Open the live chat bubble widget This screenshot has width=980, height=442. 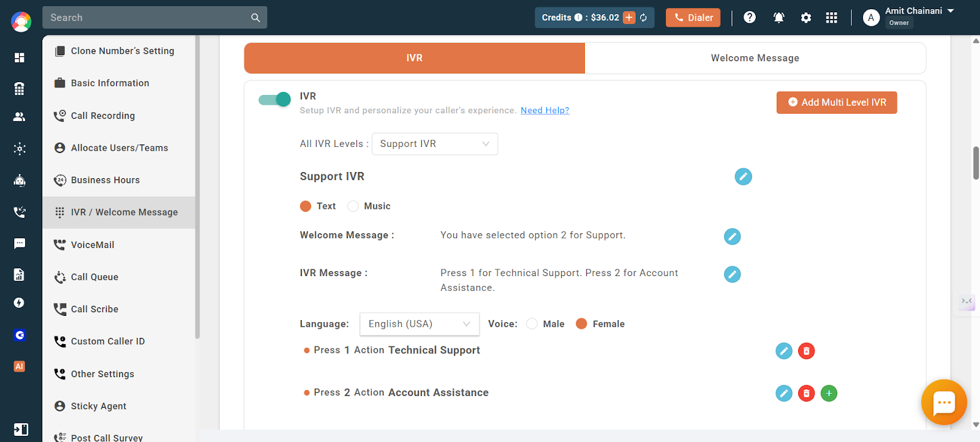[x=944, y=402]
